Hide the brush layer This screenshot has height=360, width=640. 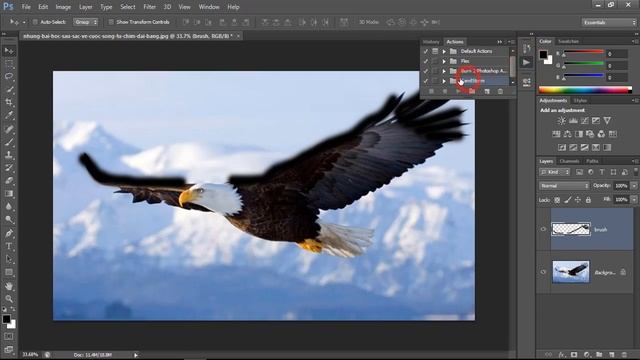(543, 229)
